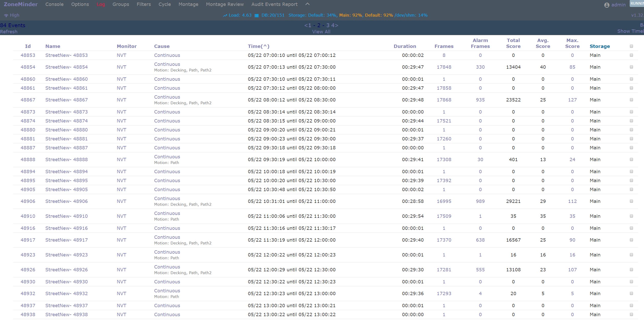
Task: Toggle the select-all checkbox in header
Action: [x=631, y=46]
